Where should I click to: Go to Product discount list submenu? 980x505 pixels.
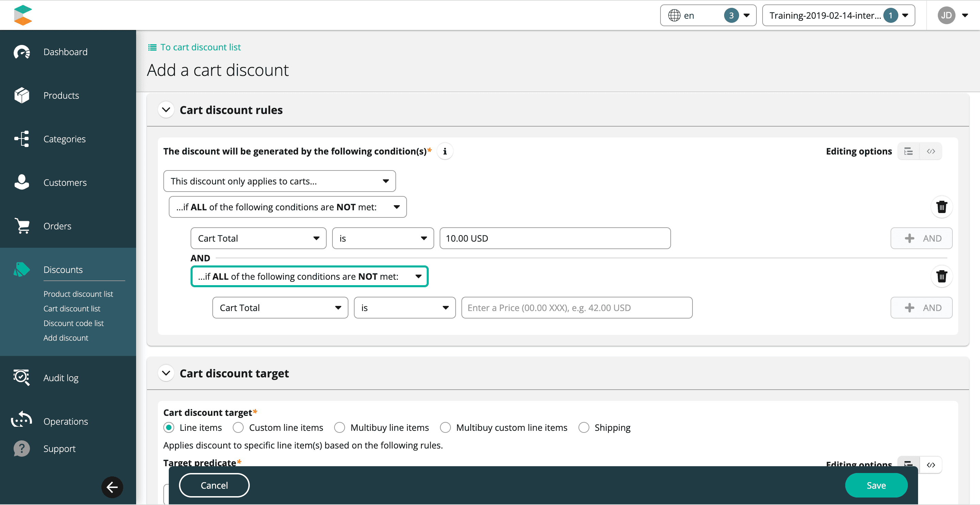[x=78, y=293]
